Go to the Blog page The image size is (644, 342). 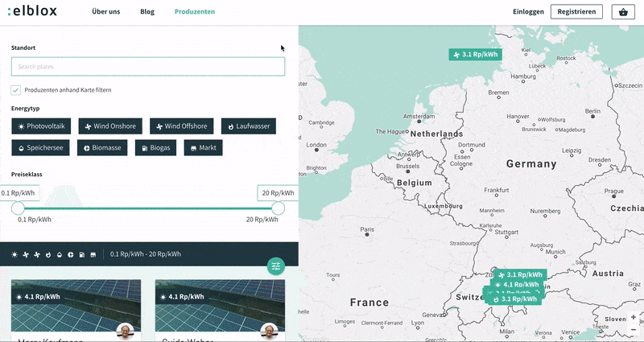click(147, 11)
